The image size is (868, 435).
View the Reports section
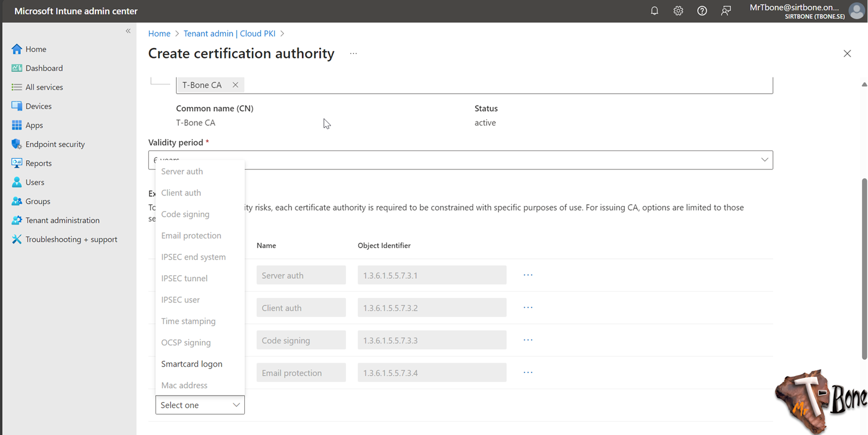tap(38, 163)
